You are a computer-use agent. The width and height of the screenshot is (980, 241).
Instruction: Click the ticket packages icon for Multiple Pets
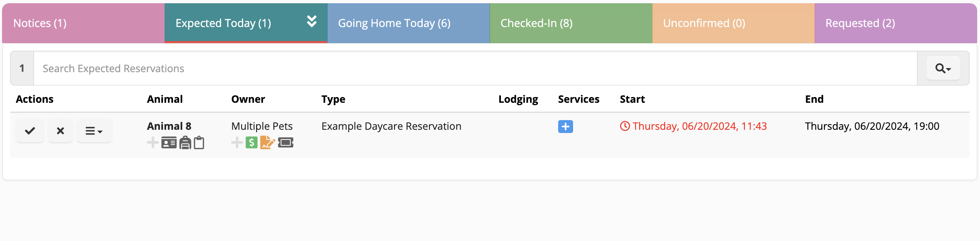click(286, 142)
